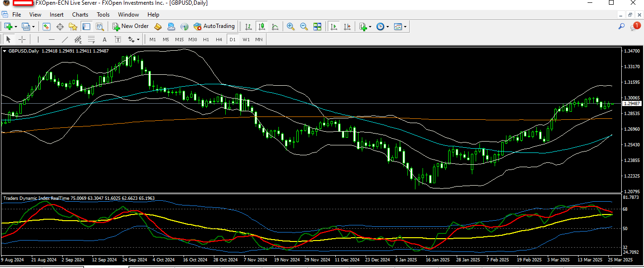Screen dimensions: 644x268
Task: Open the Charts menu
Action: [x=80, y=15]
